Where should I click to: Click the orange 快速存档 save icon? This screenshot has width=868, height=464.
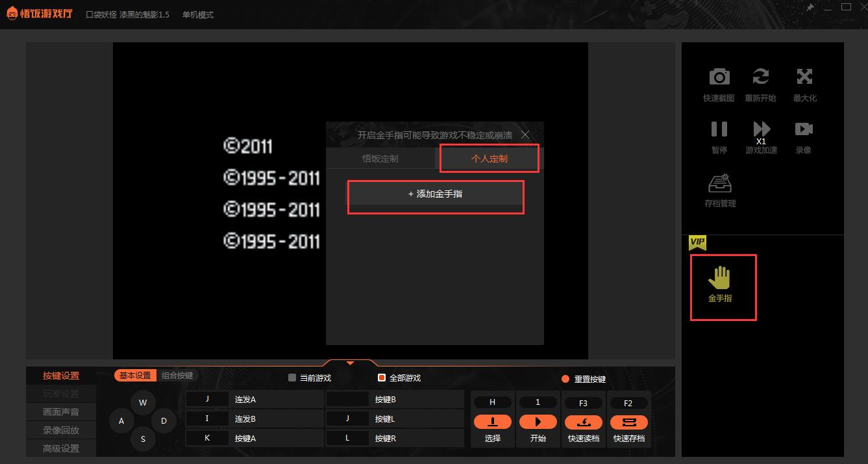point(628,422)
